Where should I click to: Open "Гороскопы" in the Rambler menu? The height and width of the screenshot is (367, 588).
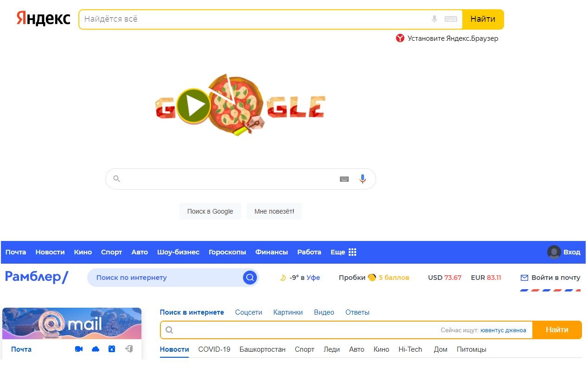[x=227, y=252]
